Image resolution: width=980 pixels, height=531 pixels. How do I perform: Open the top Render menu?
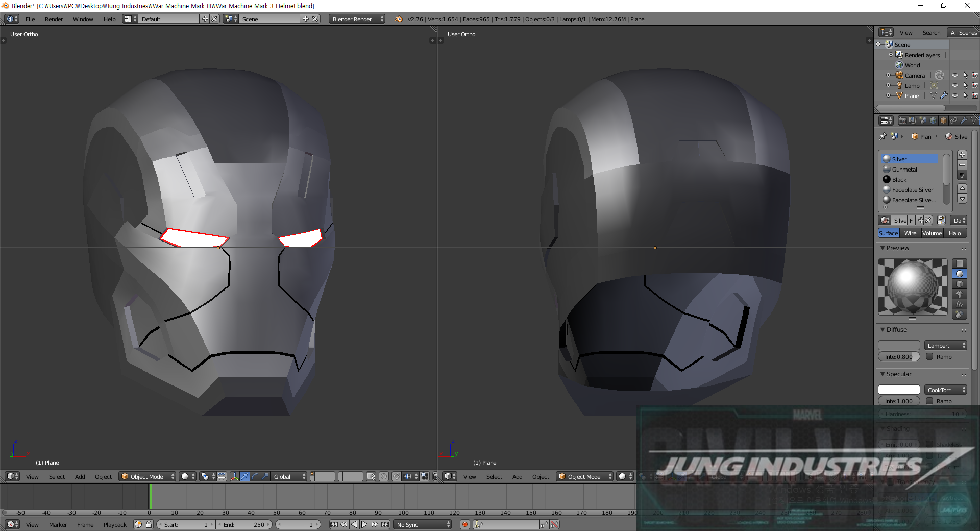point(54,19)
